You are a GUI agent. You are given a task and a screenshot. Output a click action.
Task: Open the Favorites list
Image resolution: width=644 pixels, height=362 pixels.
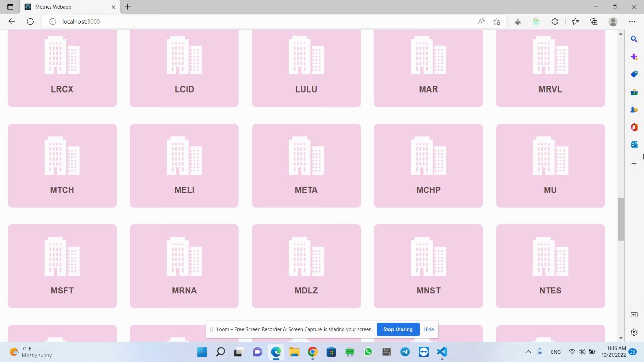pyautogui.click(x=575, y=21)
